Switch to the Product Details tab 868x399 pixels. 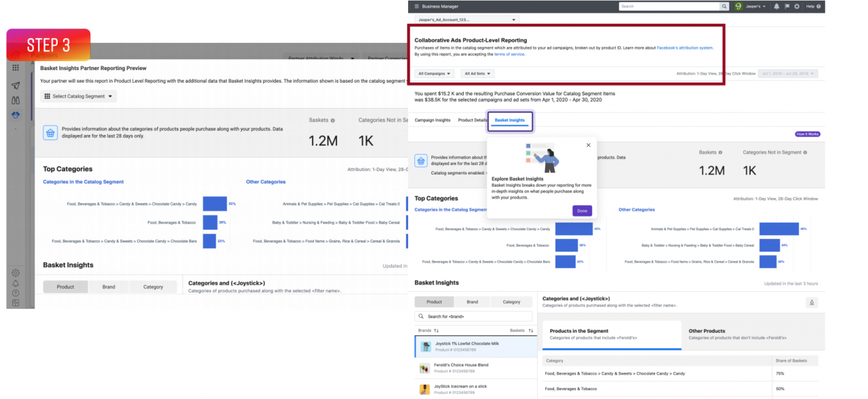pyautogui.click(x=472, y=120)
